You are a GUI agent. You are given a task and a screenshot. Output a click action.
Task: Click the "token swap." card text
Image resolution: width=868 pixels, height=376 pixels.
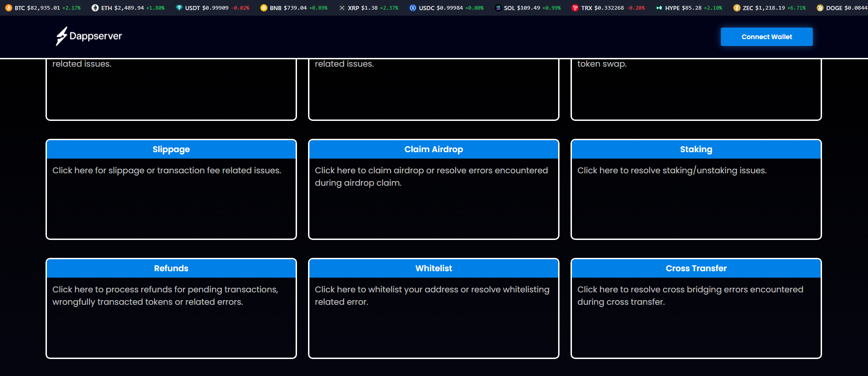tap(602, 64)
